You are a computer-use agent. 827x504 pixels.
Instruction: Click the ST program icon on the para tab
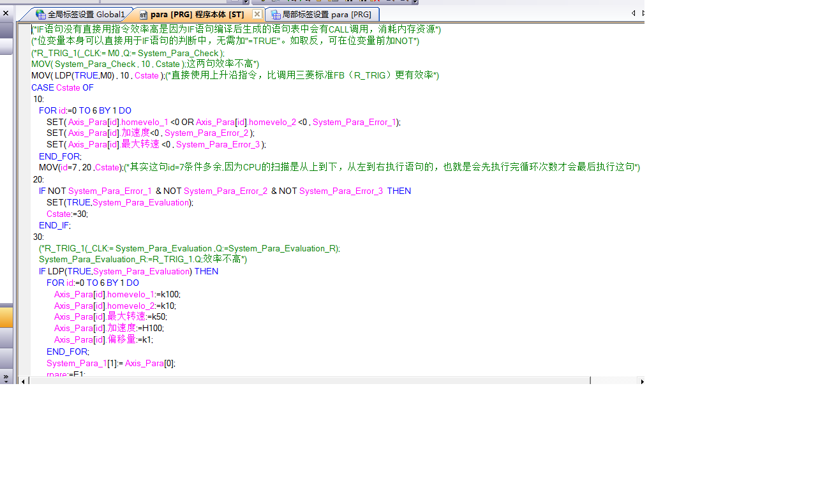click(144, 14)
